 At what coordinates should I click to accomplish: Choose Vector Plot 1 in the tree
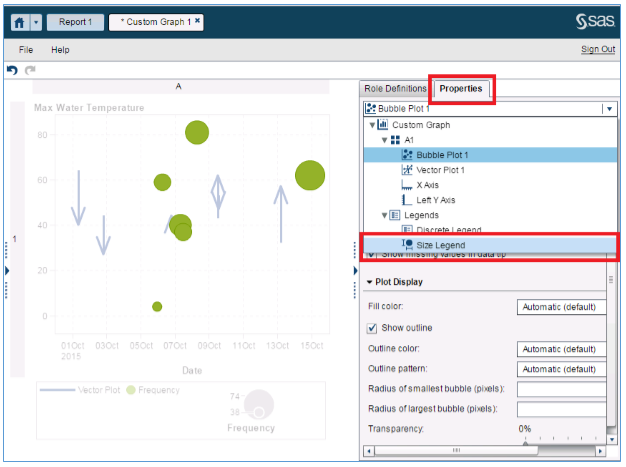pyautogui.click(x=440, y=170)
